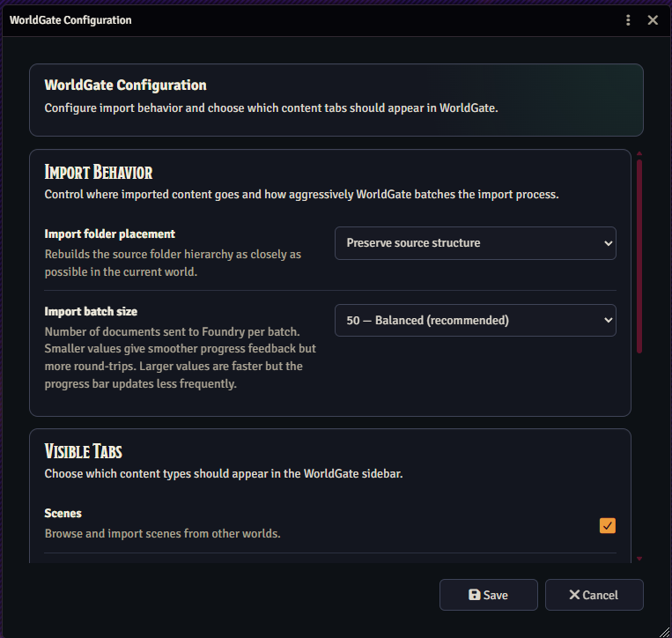Click the window resize handle in corner
The width and height of the screenshot is (672, 638).
pyautogui.click(x=664, y=632)
